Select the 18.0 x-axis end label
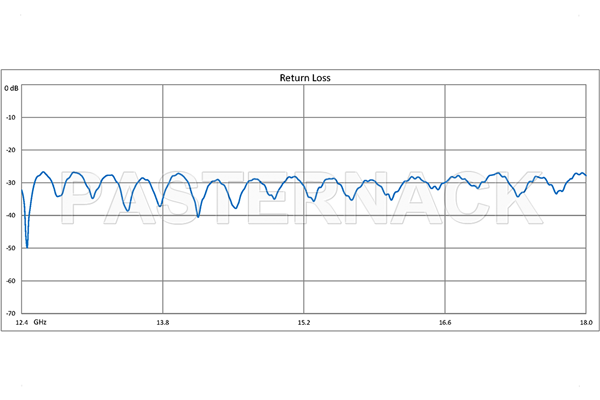The image size is (600, 400). tap(585, 323)
